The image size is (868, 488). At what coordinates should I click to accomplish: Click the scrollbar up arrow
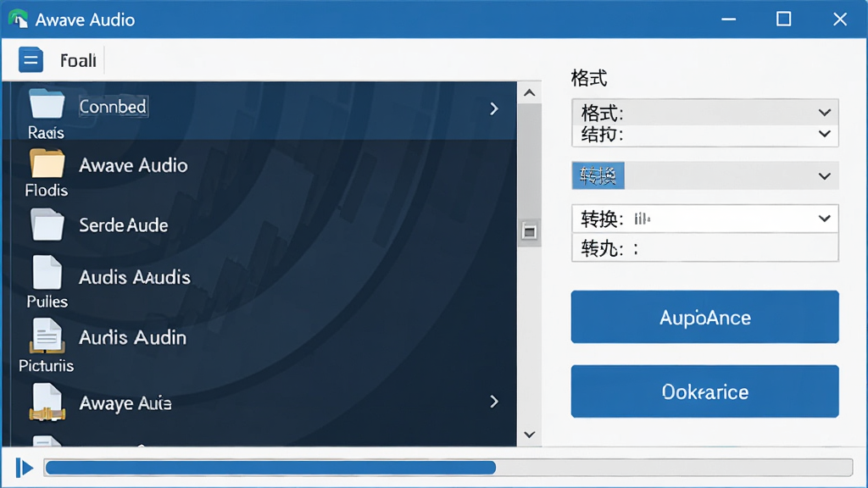pos(529,92)
